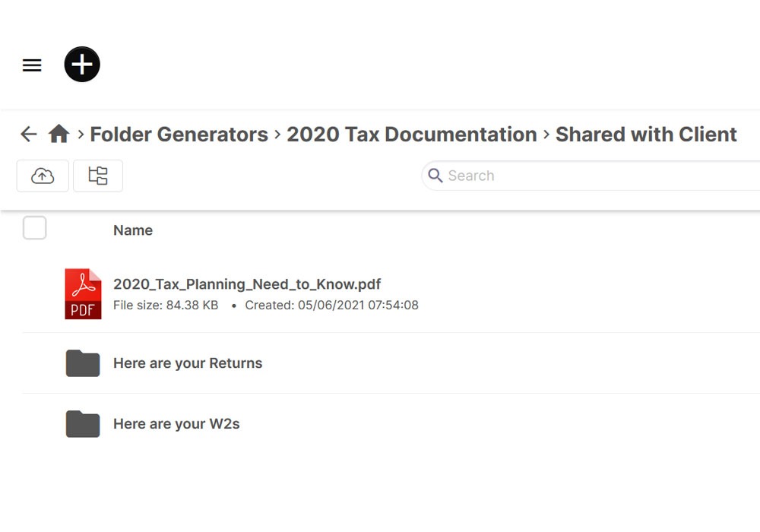
Task: Click the red PDF file icon
Action: pos(83,293)
